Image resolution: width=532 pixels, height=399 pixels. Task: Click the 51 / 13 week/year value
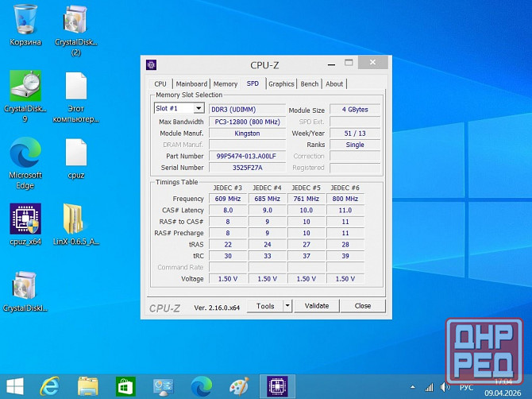click(355, 133)
